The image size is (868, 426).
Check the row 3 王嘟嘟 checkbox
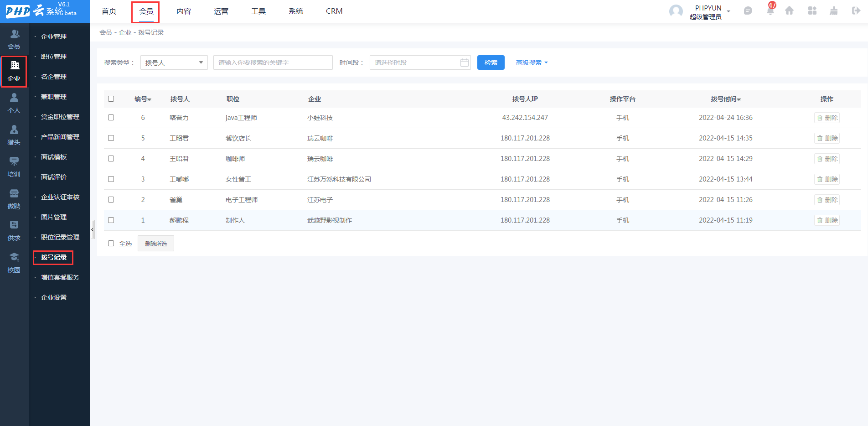click(x=111, y=179)
